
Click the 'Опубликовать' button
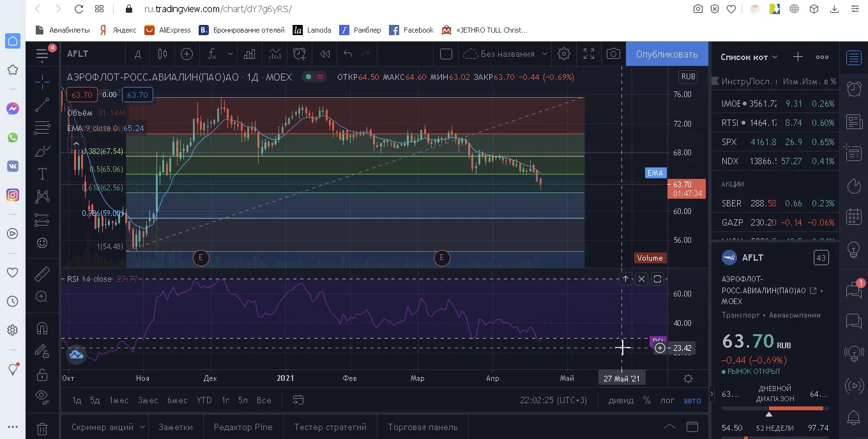pyautogui.click(x=667, y=54)
